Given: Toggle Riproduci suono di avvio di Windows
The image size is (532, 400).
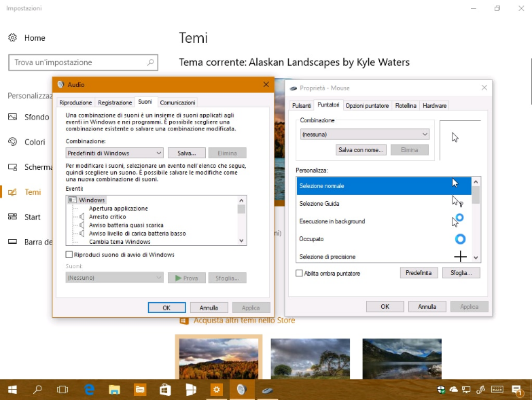Looking at the screenshot, I should [x=69, y=255].
